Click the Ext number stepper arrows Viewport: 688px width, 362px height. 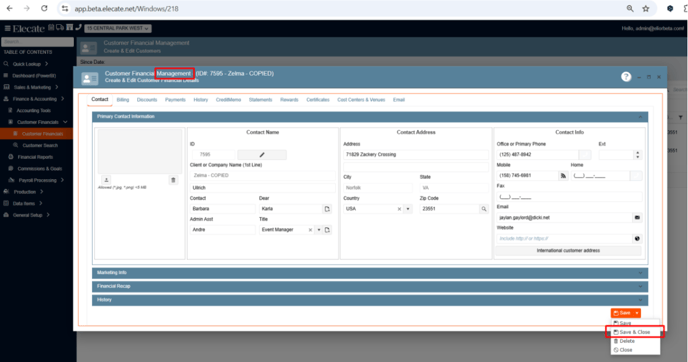pyautogui.click(x=638, y=154)
